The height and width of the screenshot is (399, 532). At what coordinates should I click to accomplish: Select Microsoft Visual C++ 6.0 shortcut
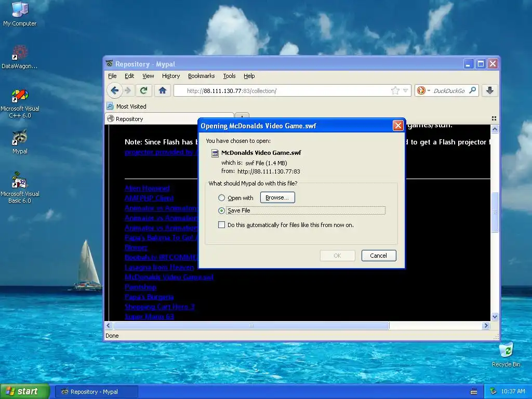20,103
